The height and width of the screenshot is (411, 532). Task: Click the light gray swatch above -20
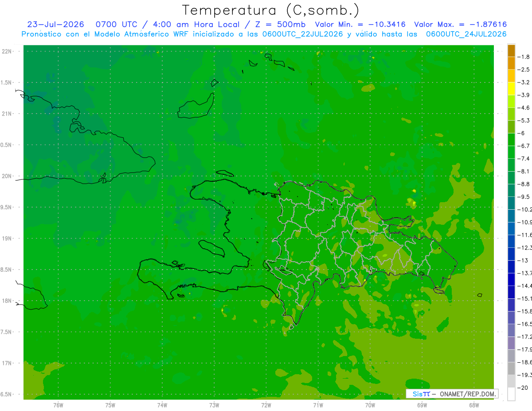click(511, 381)
